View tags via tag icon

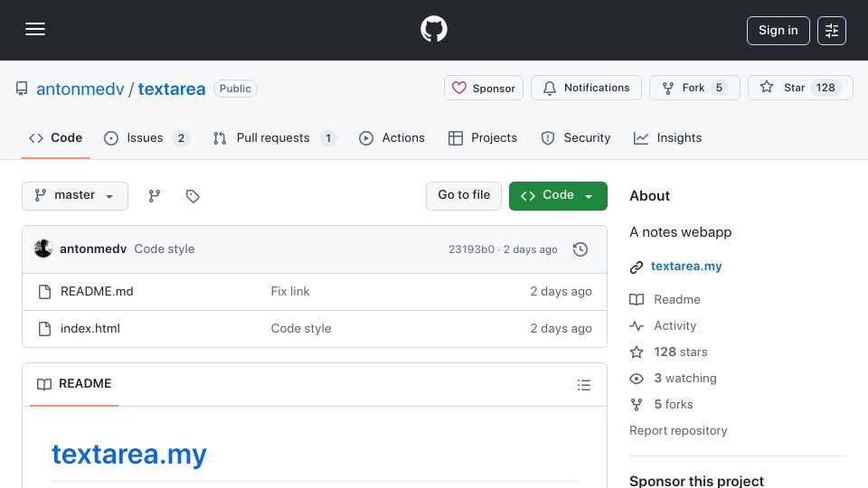193,196
